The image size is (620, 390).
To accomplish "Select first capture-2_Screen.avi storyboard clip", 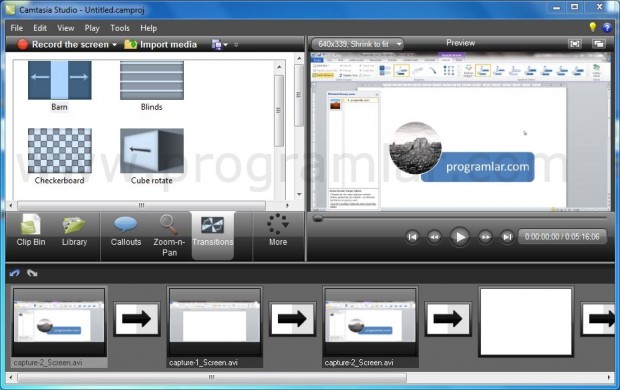I will point(59,328).
